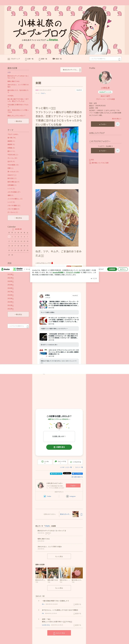The height and width of the screenshot is (644, 129).
Task: Open the profile photo of 小林礼奈
Action: coord(105,77)
